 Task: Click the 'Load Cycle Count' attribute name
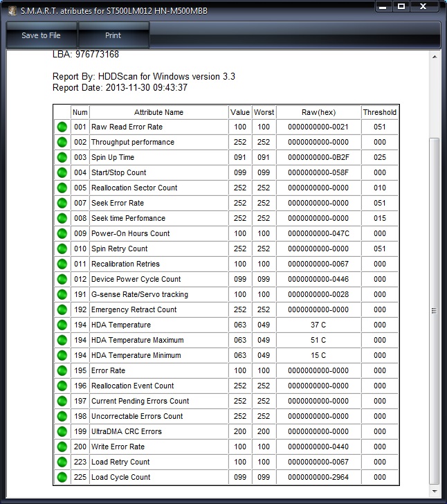(x=121, y=477)
